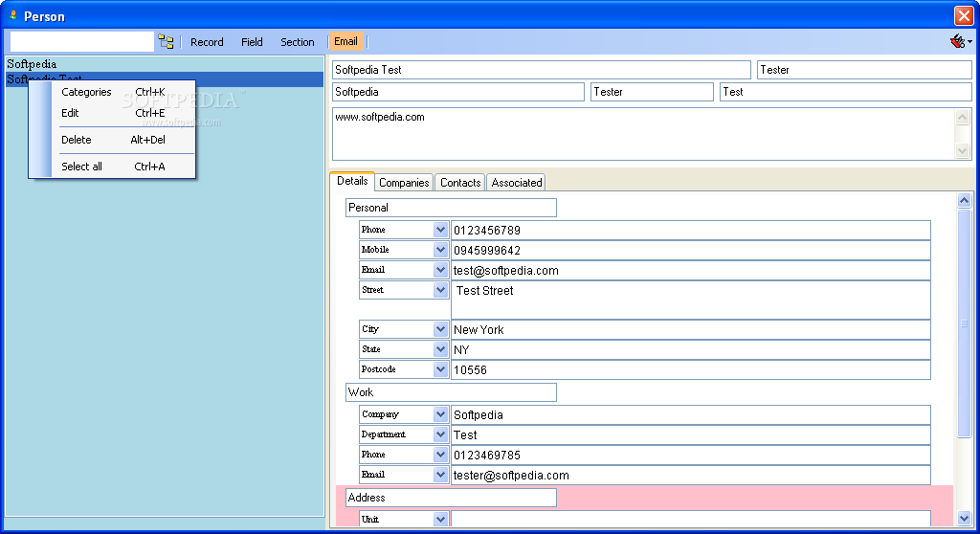Click the New York city field
Viewport: 980px width, 534px height.
[691, 329]
